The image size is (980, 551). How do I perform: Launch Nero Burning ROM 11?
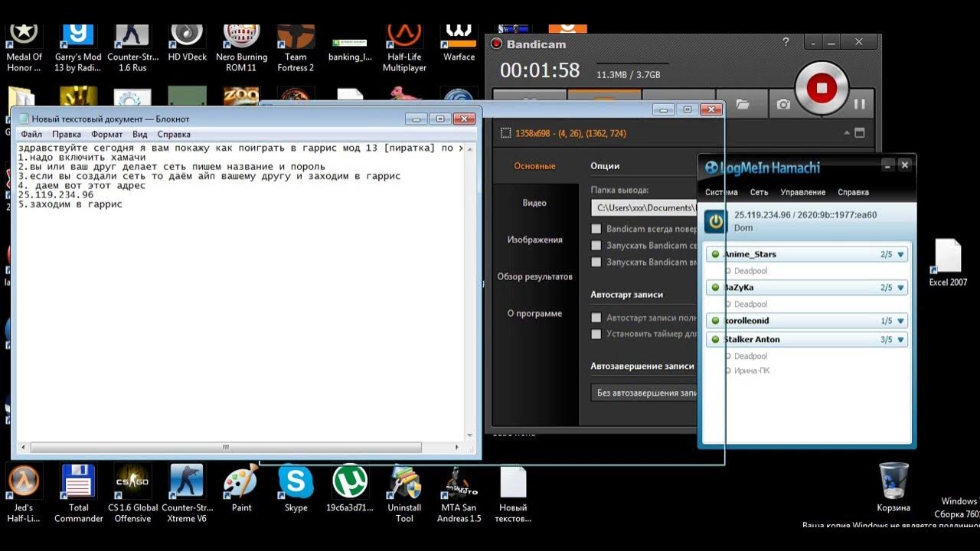pyautogui.click(x=241, y=47)
